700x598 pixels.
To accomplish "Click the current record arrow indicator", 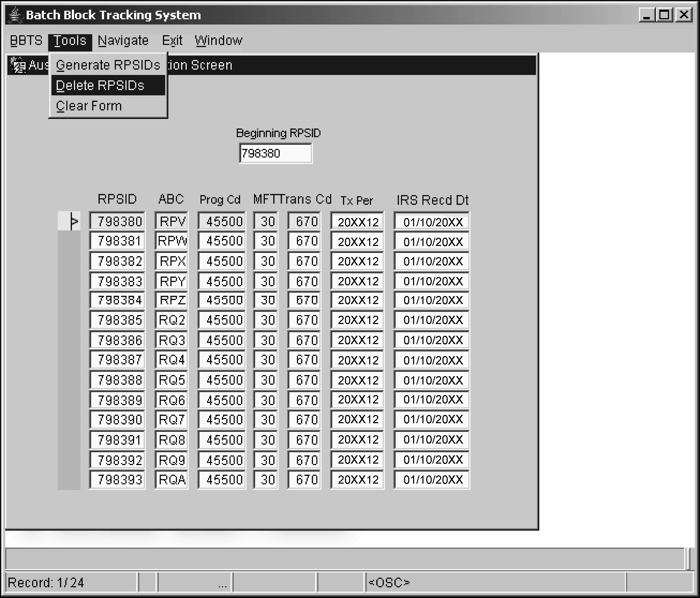I will point(74,221).
